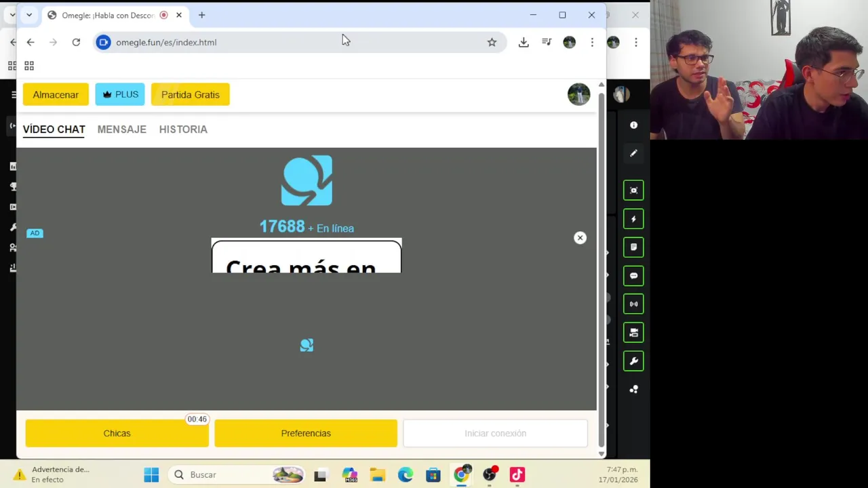Open the Preferencias button
The width and height of the screenshot is (868, 488).
coord(306,433)
